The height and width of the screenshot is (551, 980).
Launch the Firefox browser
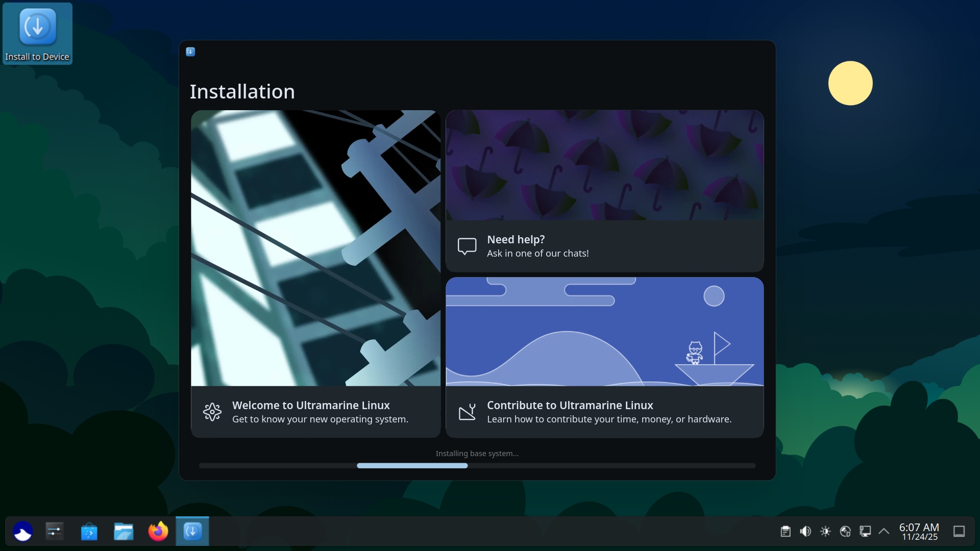coord(158,532)
